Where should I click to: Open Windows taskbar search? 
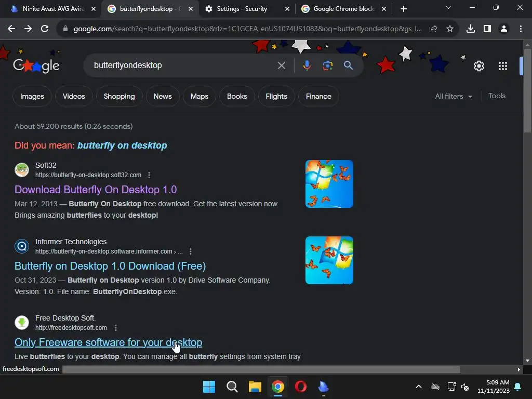coord(232,387)
